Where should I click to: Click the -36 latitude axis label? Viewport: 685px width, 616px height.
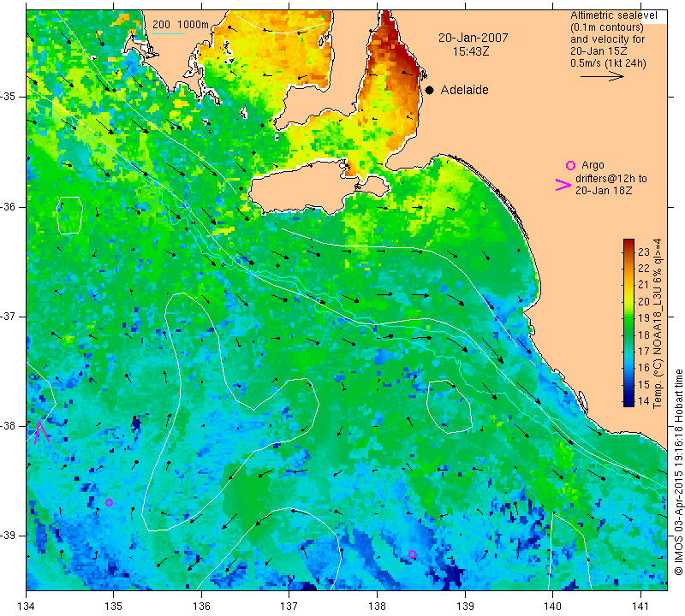8,206
